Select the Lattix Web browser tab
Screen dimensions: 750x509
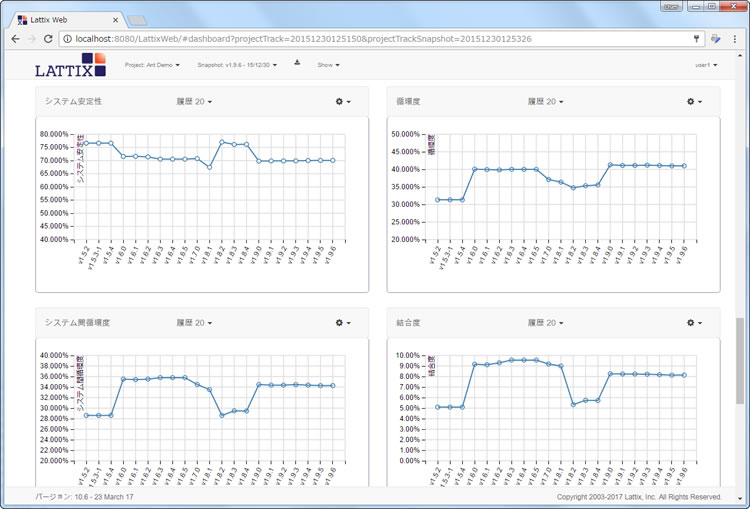pos(67,20)
